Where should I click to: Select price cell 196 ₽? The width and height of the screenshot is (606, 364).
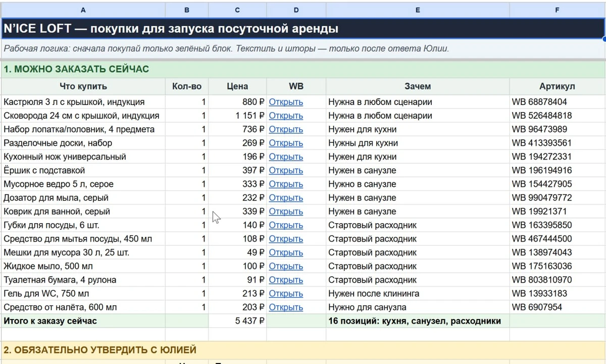click(x=237, y=157)
